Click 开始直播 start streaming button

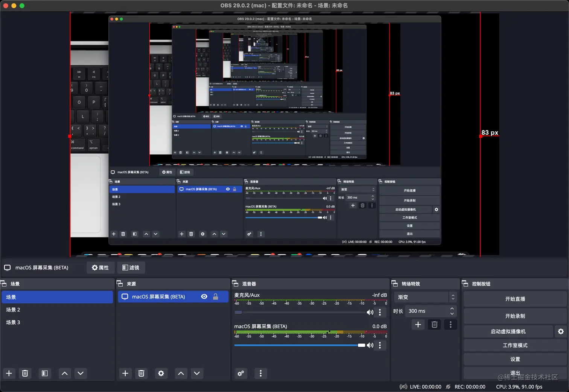coord(515,299)
